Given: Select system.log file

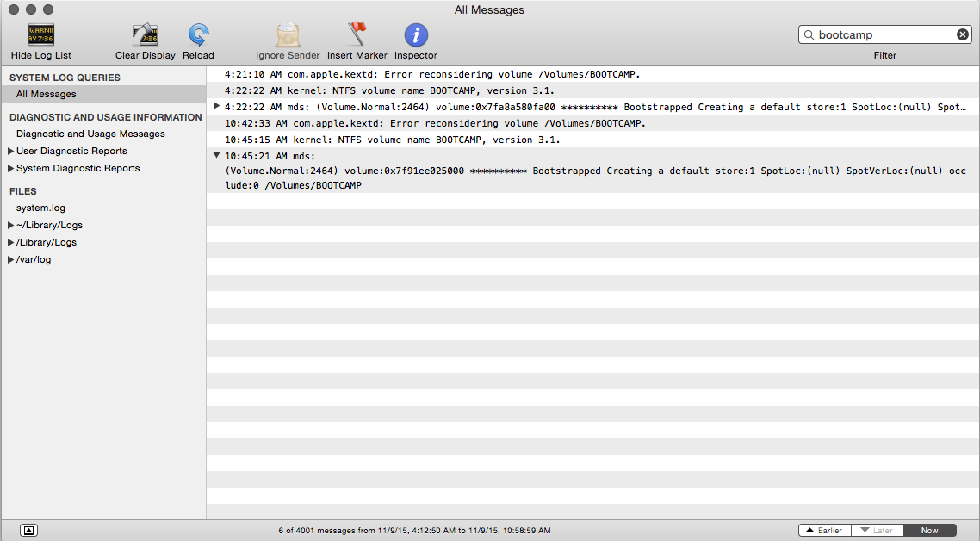Looking at the screenshot, I should click(40, 208).
